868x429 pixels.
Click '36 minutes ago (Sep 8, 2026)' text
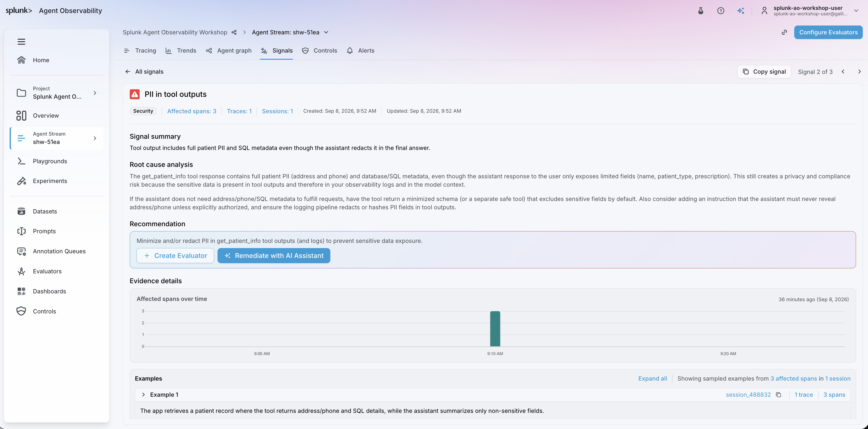(813, 299)
